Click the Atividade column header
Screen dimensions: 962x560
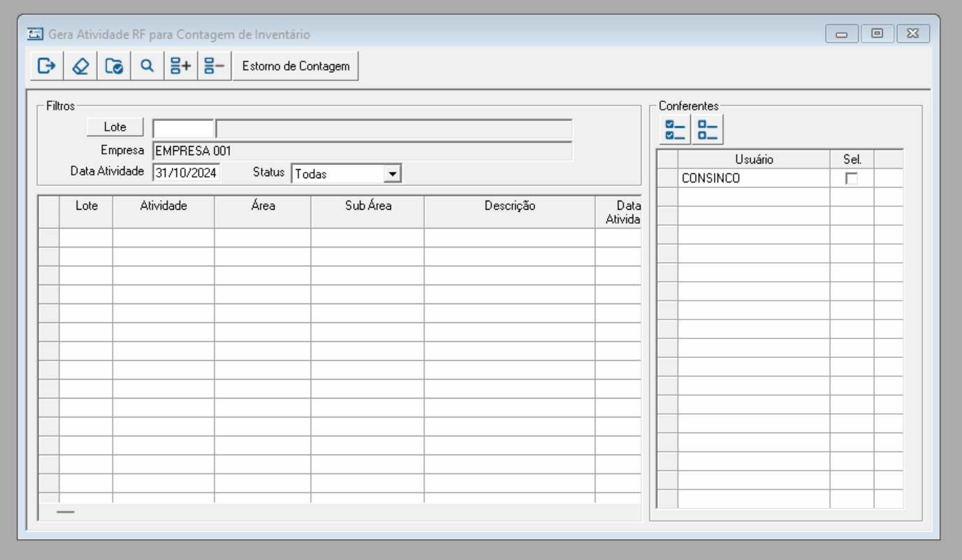pos(164,212)
